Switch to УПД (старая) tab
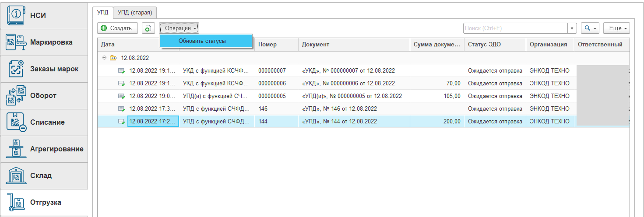 [x=134, y=13]
